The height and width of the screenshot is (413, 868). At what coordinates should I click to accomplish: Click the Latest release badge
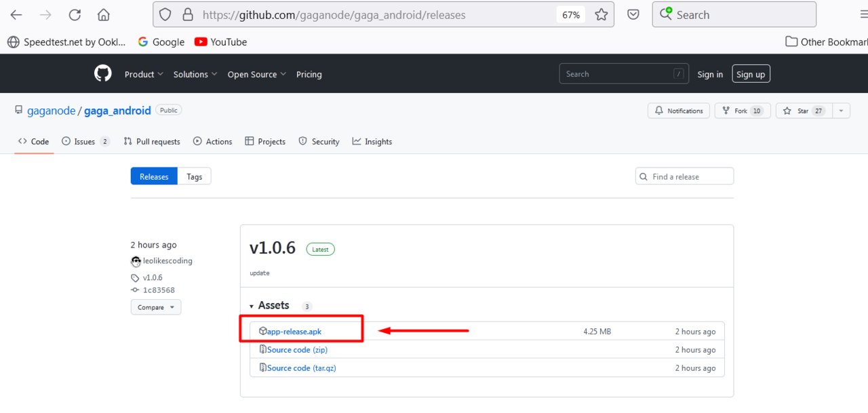coord(320,250)
